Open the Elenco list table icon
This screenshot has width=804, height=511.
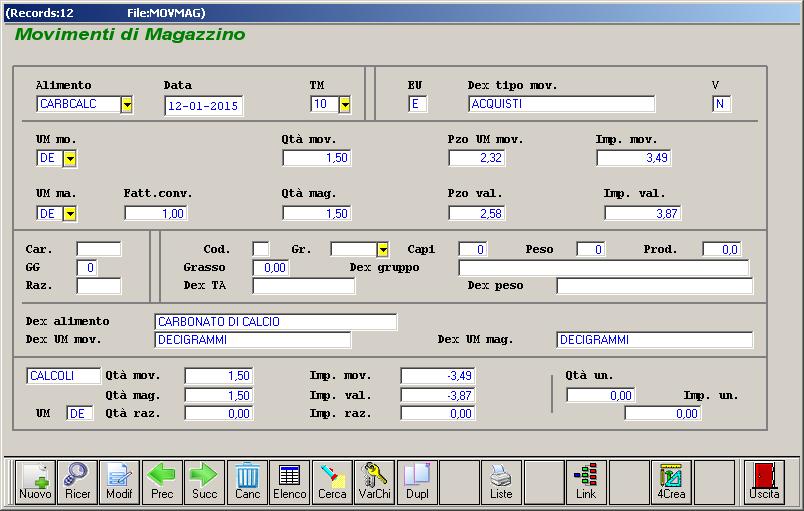click(x=290, y=482)
